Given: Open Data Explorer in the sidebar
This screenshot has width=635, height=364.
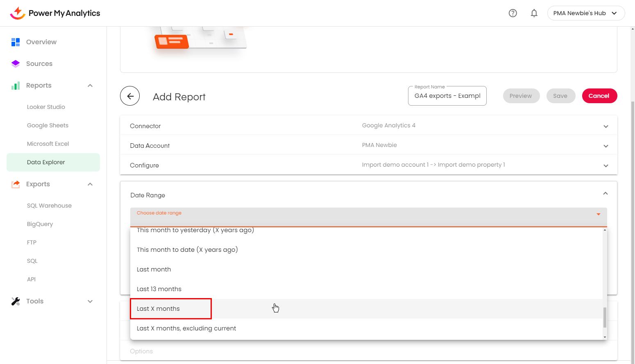Looking at the screenshot, I should click(x=46, y=162).
